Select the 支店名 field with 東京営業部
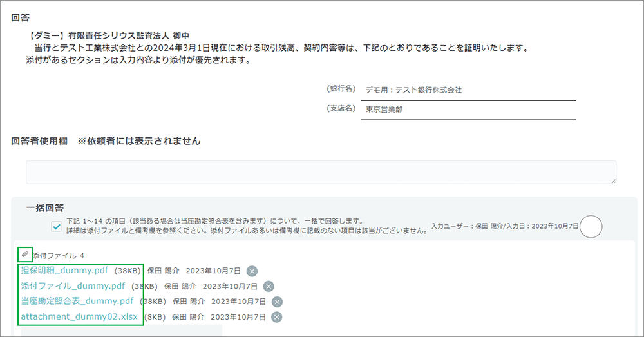Screen dimensions: 644x337 (x=468, y=110)
